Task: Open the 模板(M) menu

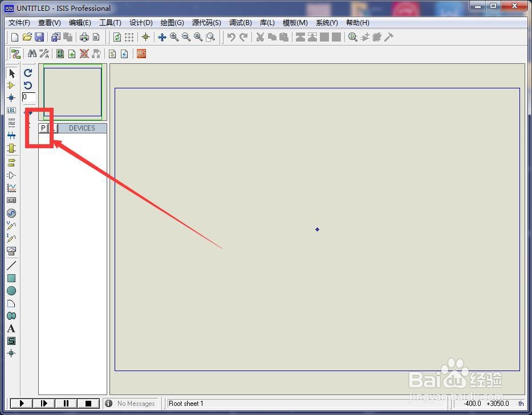Action: (295, 23)
